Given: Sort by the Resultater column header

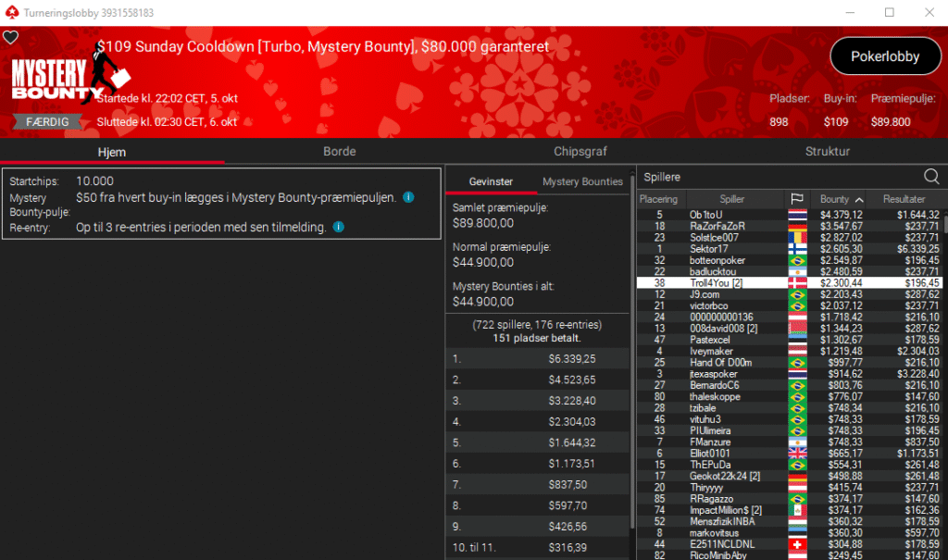Looking at the screenshot, I should [904, 199].
